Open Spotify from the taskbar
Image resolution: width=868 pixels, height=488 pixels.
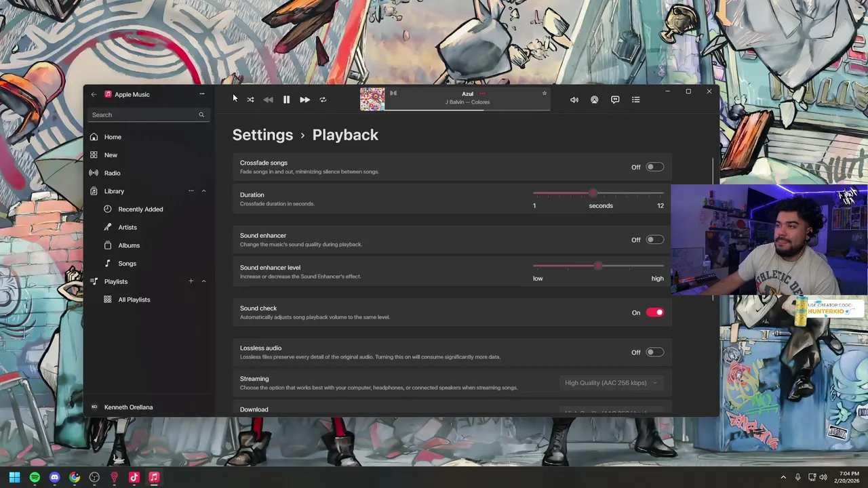click(x=35, y=477)
